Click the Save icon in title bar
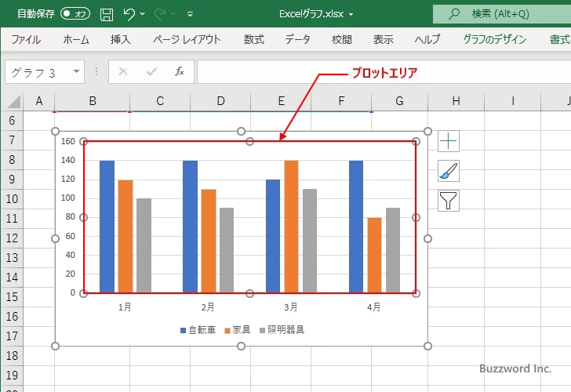This screenshot has width=571, height=392. pos(107,14)
